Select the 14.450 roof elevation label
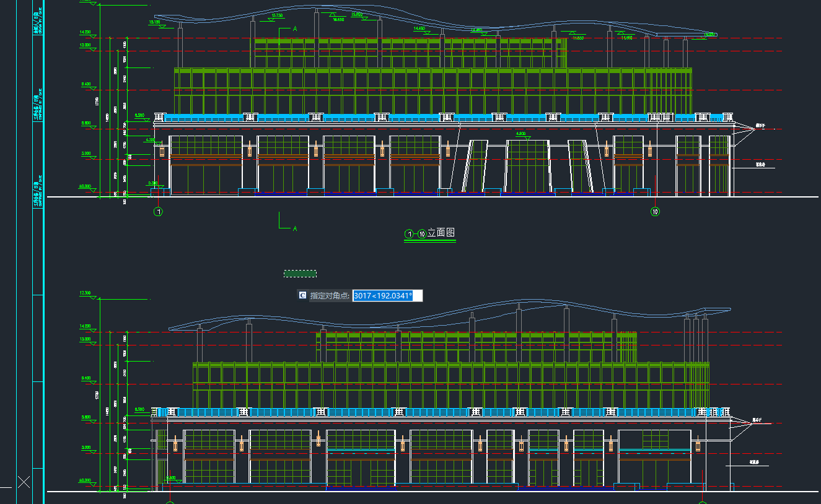Viewport: 821px width, 504px height. 419,28
